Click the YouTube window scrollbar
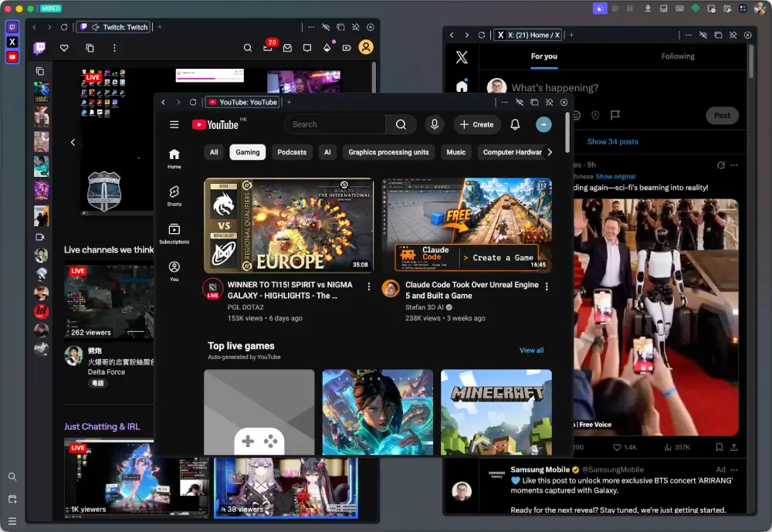Image resolution: width=772 pixels, height=532 pixels. click(567, 133)
